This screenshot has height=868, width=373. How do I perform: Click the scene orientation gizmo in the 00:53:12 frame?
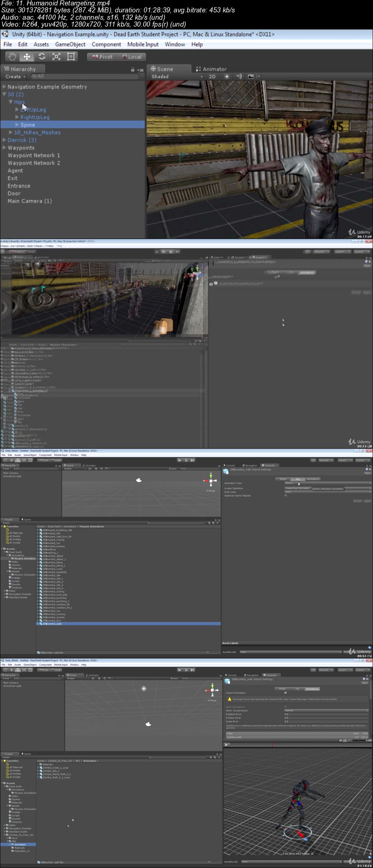[211, 481]
